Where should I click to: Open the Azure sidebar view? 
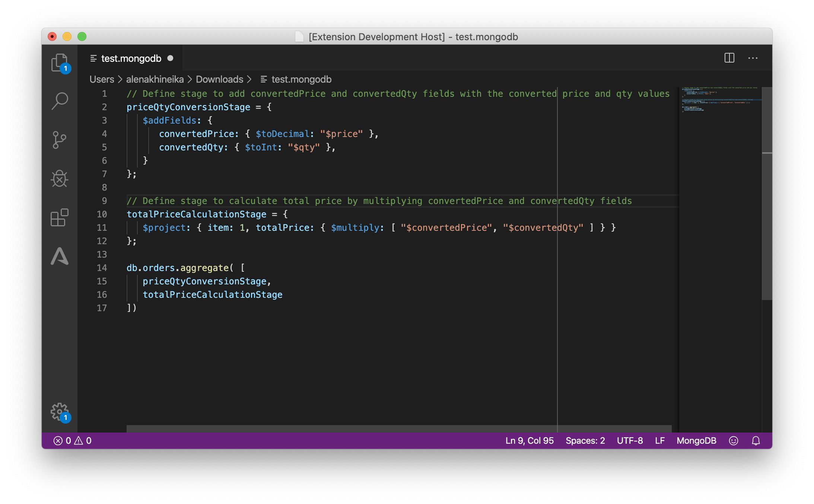59,256
